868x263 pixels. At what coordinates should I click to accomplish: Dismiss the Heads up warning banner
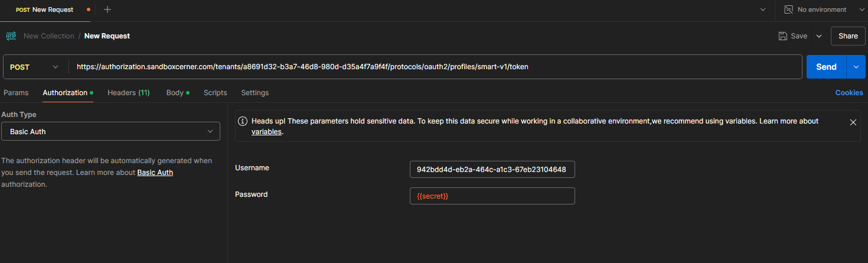click(853, 122)
